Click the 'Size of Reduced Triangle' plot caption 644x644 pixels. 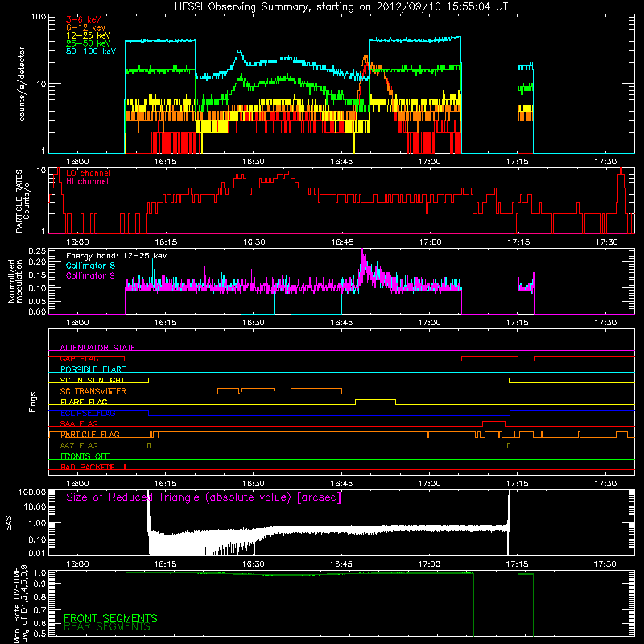[x=204, y=497]
